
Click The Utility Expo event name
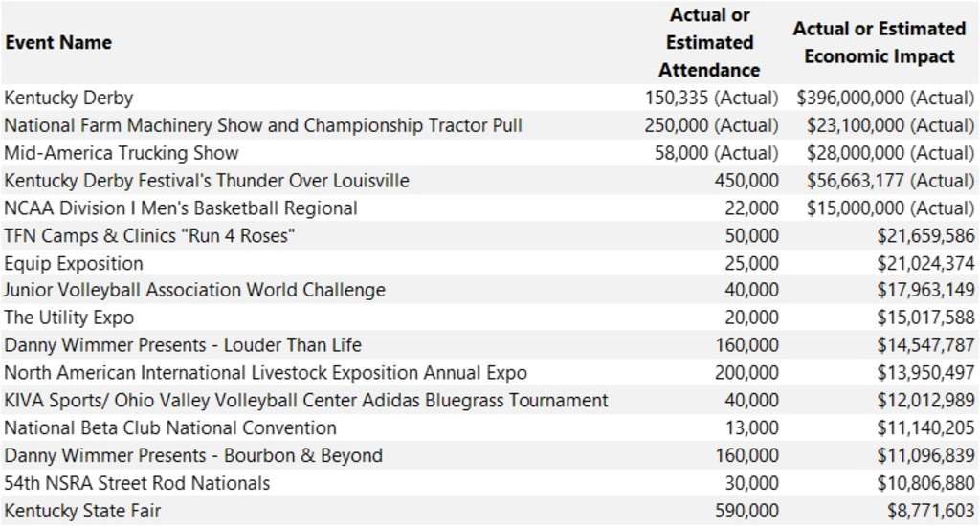point(69,318)
